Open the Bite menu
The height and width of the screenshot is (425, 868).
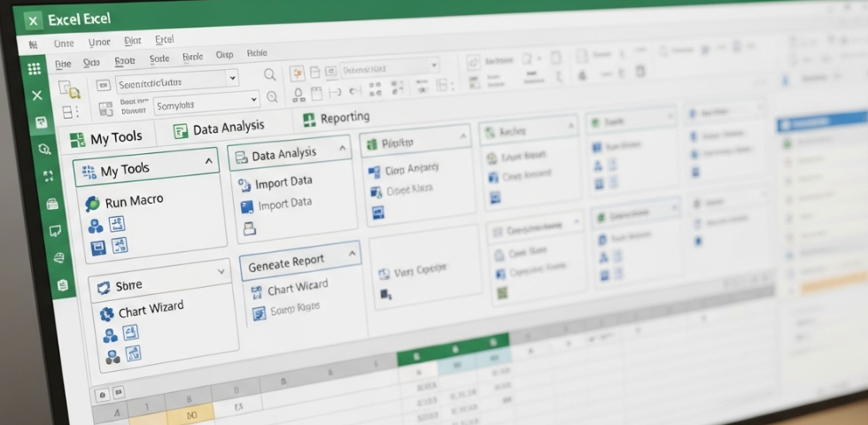pyautogui.click(x=63, y=64)
